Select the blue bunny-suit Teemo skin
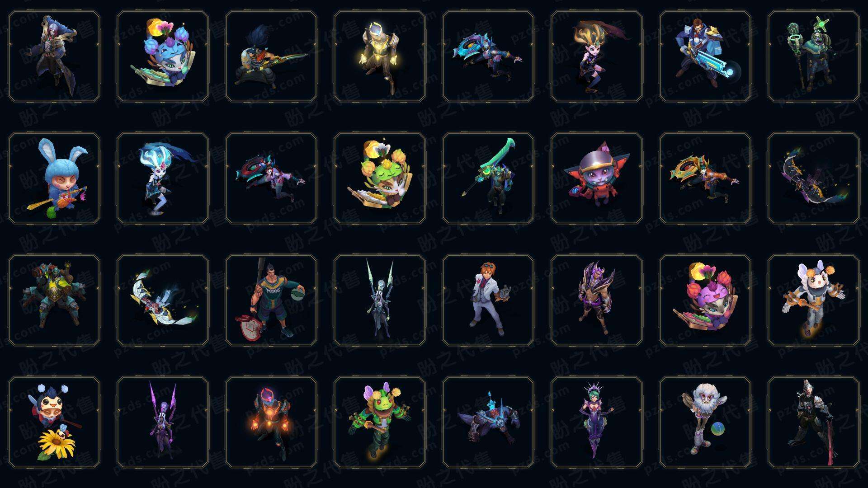Image resolution: width=868 pixels, height=488 pixels. tap(54, 178)
